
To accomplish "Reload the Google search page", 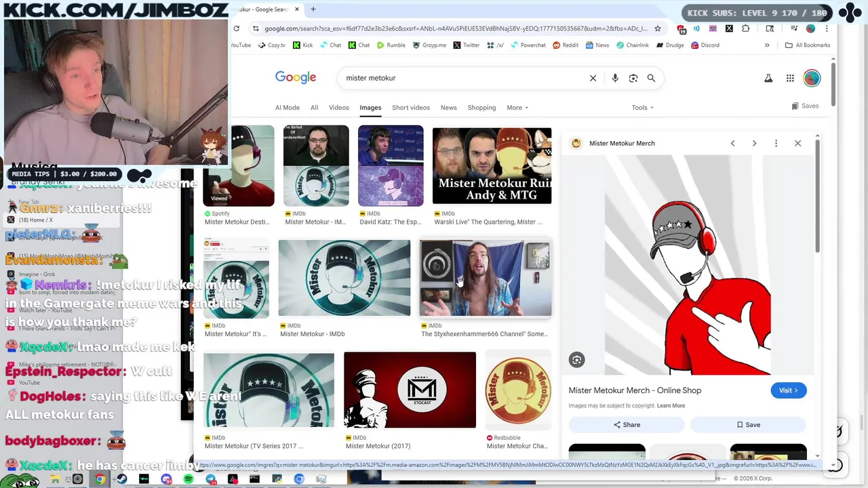I will 236,28.
